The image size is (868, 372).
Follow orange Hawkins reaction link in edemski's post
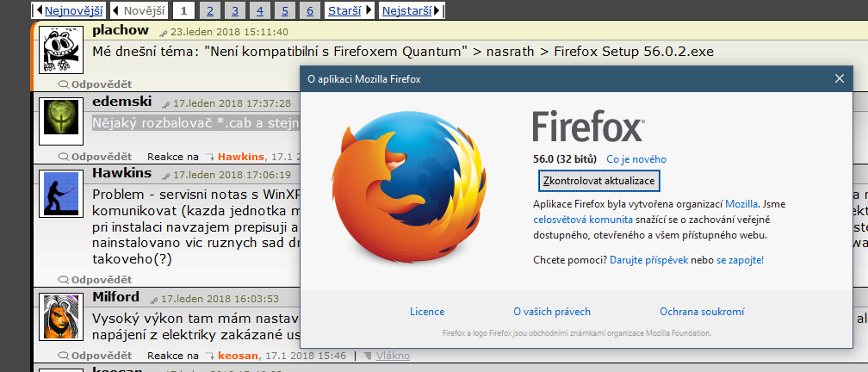pos(241,157)
